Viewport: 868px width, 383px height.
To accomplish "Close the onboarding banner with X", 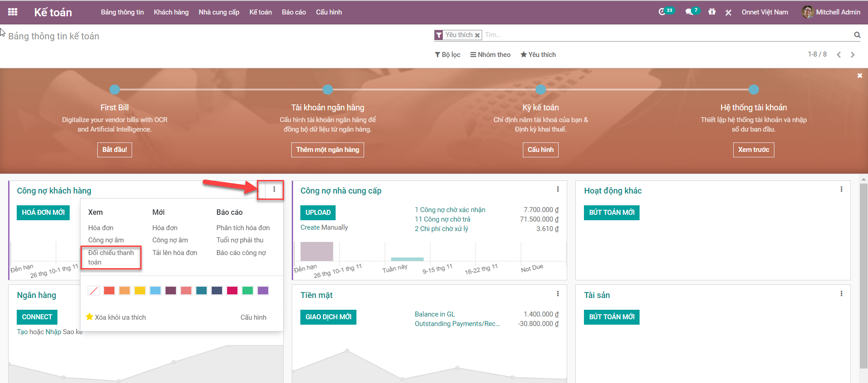I will tap(859, 76).
